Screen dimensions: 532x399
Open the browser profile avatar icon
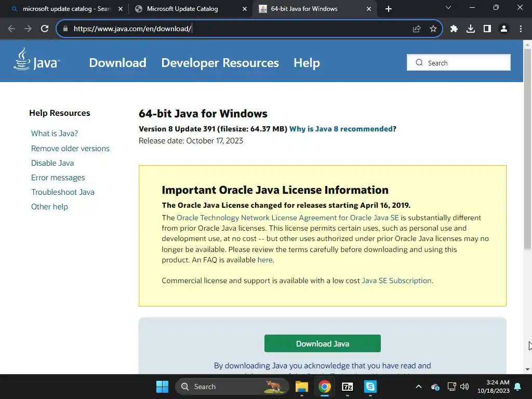click(x=504, y=29)
